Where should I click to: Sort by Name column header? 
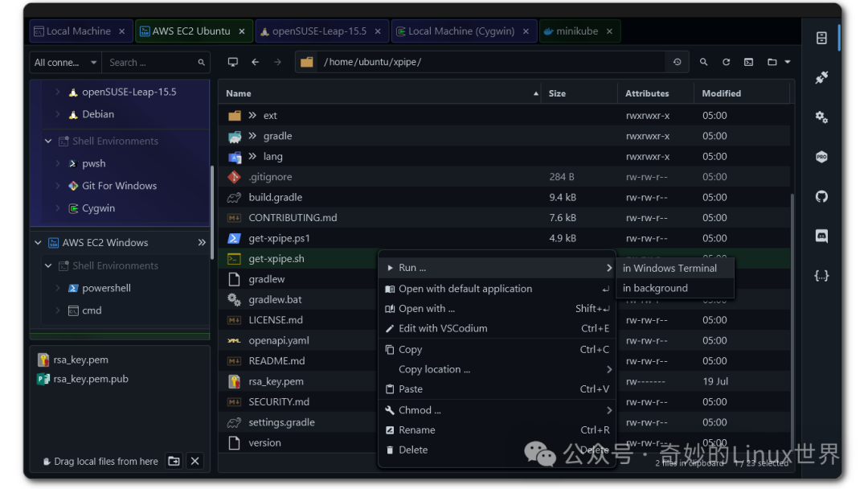coord(381,93)
